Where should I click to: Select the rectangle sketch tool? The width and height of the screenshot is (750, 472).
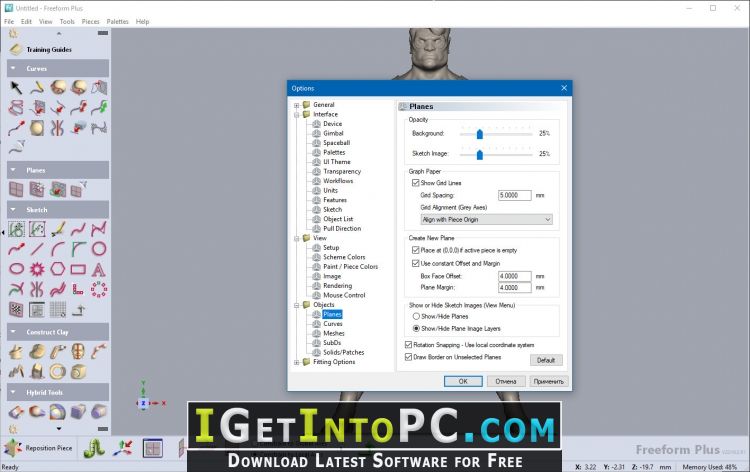pyautogui.click(x=78, y=269)
